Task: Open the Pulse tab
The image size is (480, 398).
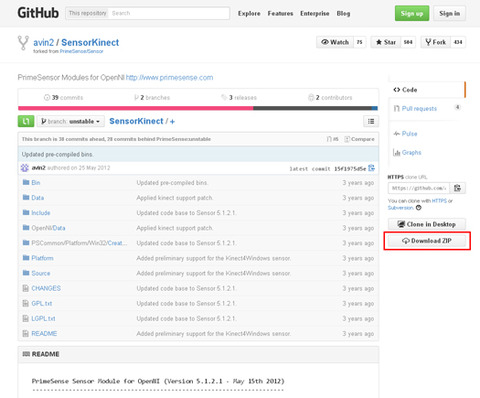Action: point(405,134)
